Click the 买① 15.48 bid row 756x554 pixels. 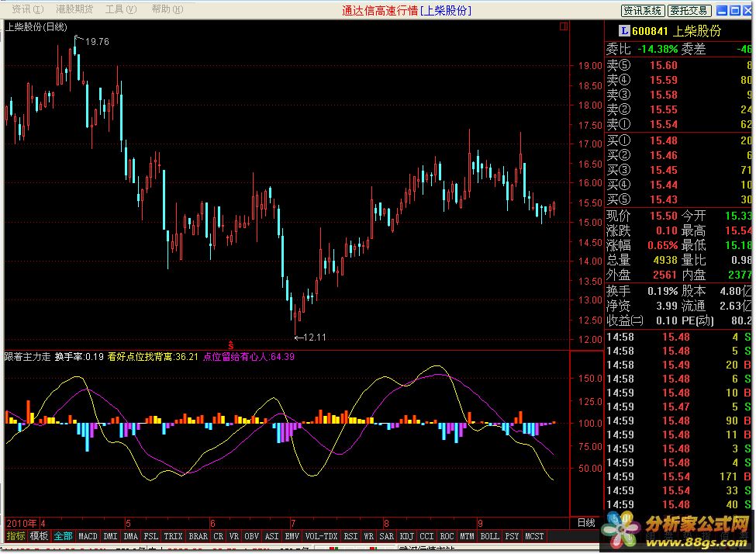(x=679, y=140)
